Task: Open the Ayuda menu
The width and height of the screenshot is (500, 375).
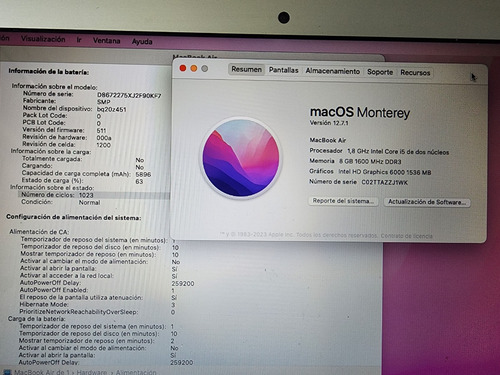Action: 142,42
